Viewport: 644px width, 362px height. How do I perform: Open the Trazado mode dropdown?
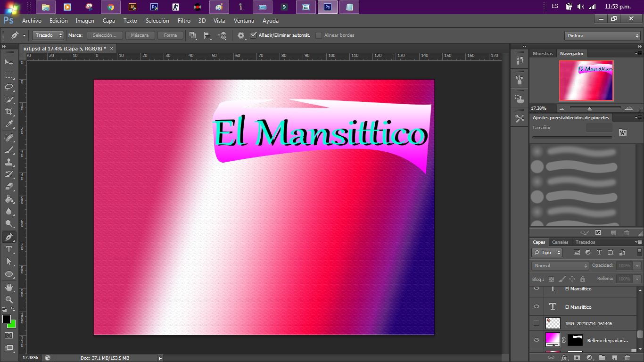48,35
